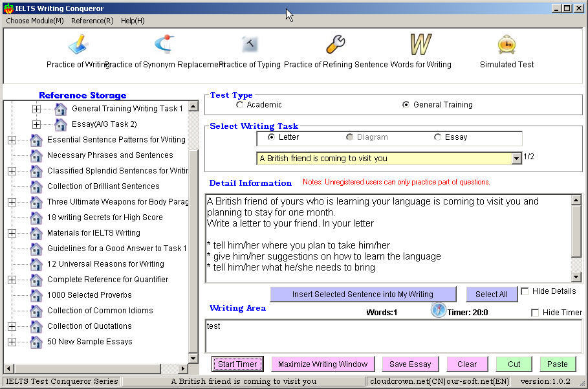
Task: Click the house icon for Necessary Phrases and Sentences
Action: [x=36, y=155]
